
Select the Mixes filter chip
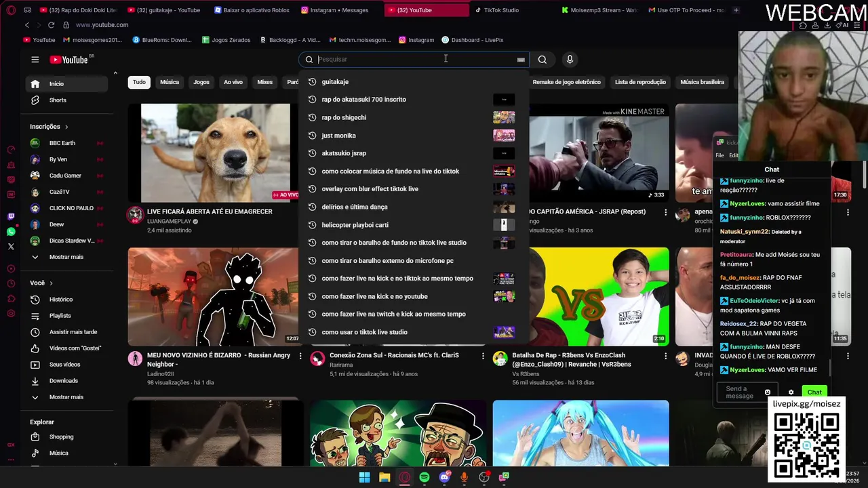point(265,82)
